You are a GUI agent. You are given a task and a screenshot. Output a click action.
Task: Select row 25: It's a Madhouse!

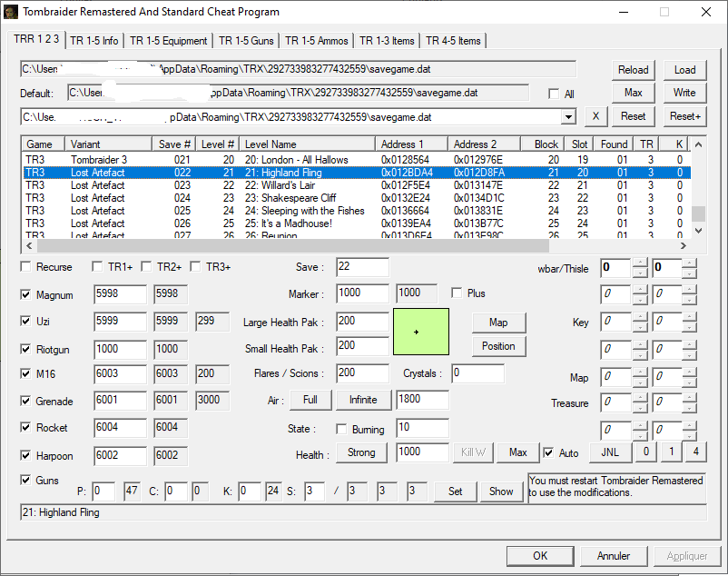click(x=357, y=223)
